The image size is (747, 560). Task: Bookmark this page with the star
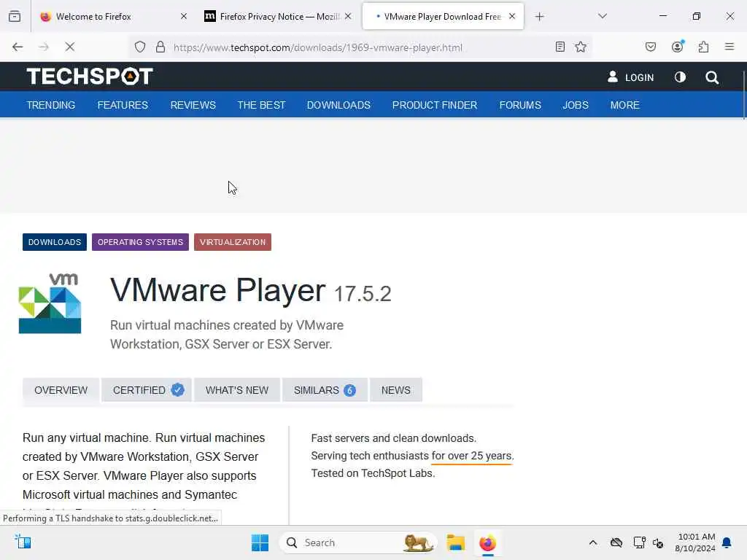tap(580, 47)
